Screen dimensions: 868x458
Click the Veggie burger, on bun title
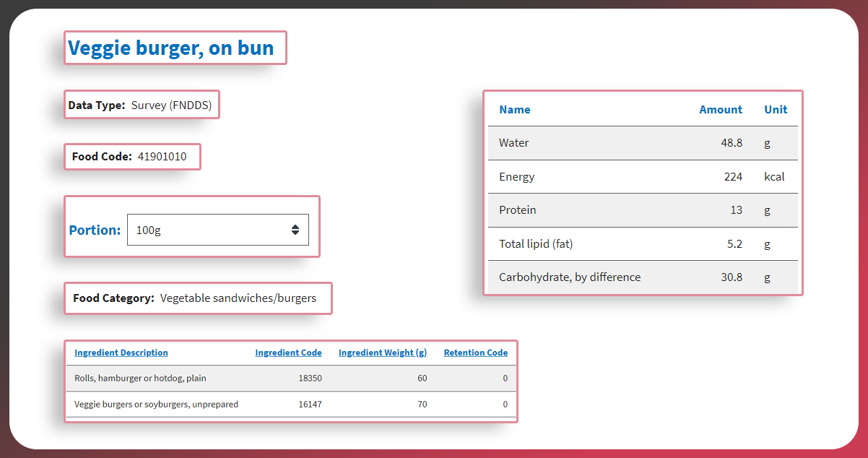(x=171, y=48)
